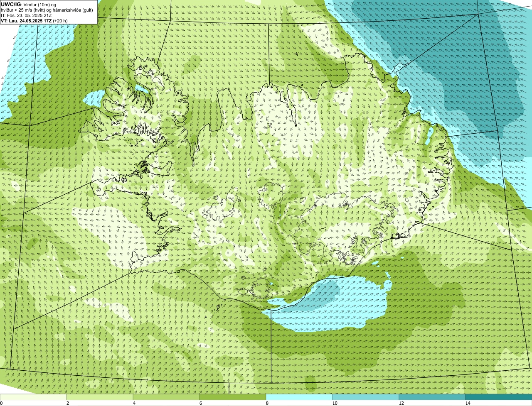Viewport: 532px width, 406px height.
Task: Click the 'VT: Lau. 24.05.2025 17Z' valid time line
Action: pos(34,20)
